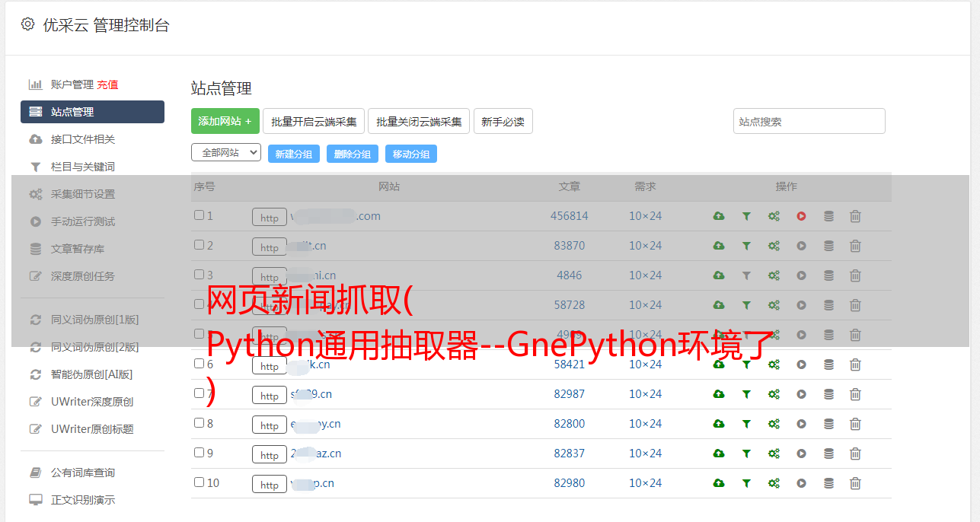Open gears icon in row 7
Image resolution: width=980 pixels, height=522 pixels.
click(774, 394)
